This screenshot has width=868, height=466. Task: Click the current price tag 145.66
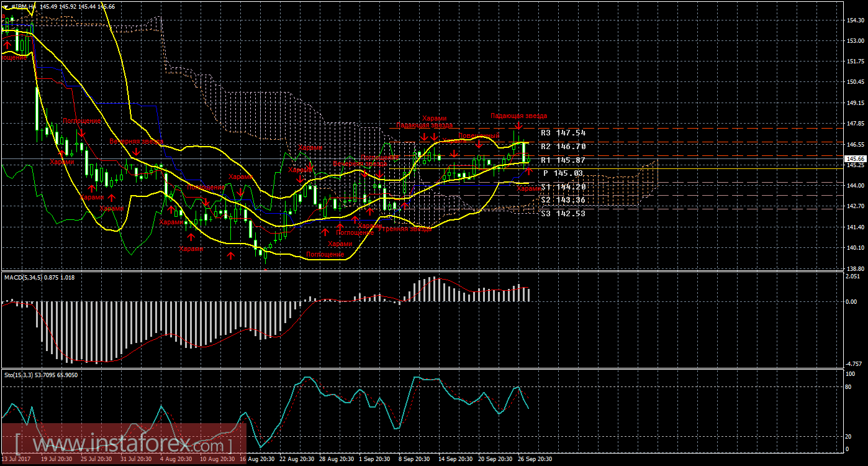(x=856, y=159)
